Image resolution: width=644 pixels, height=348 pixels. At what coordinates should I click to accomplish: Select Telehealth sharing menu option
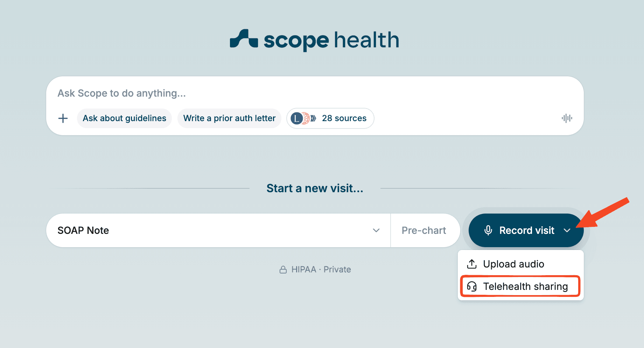[525, 286]
